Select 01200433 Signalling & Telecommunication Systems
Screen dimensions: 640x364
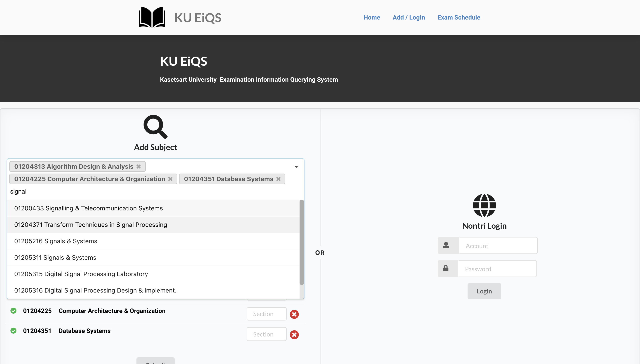[153, 208]
